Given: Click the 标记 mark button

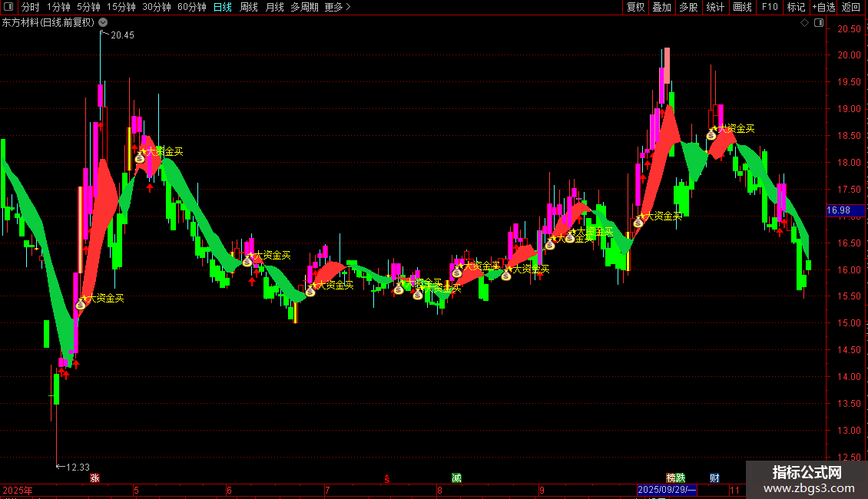Looking at the screenshot, I should coord(796,7).
